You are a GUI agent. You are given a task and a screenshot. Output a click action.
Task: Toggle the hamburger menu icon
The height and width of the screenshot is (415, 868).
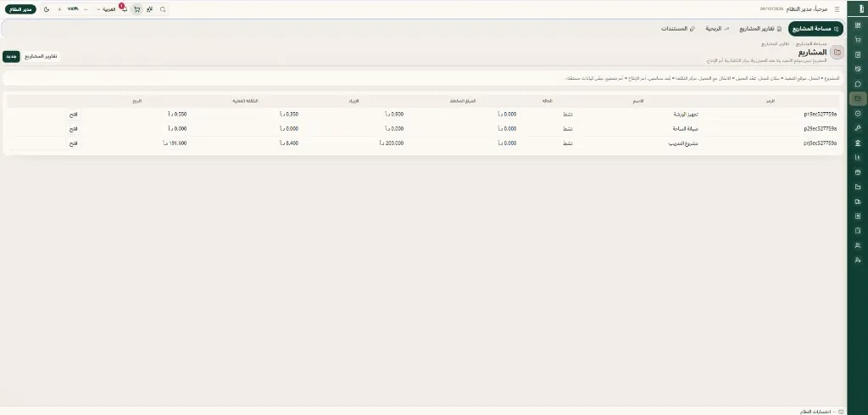837,9
